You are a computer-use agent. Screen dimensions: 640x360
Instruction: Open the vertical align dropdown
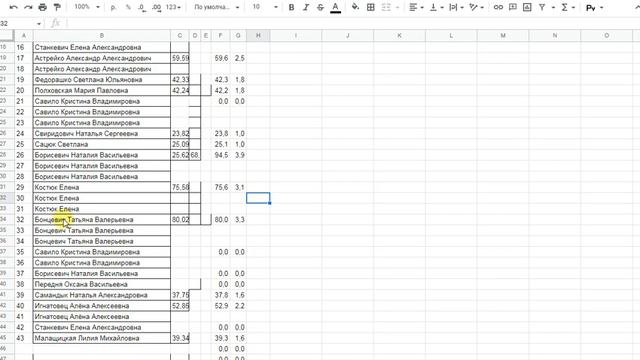436,7
